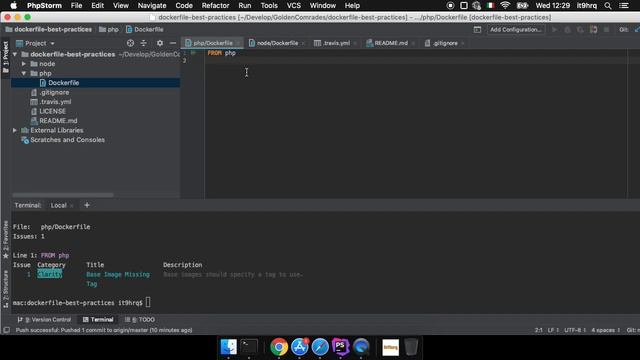Viewport: 640px width, 360px height.
Task: Collapse the dockerfile-best-practices root folder
Action: (15, 54)
